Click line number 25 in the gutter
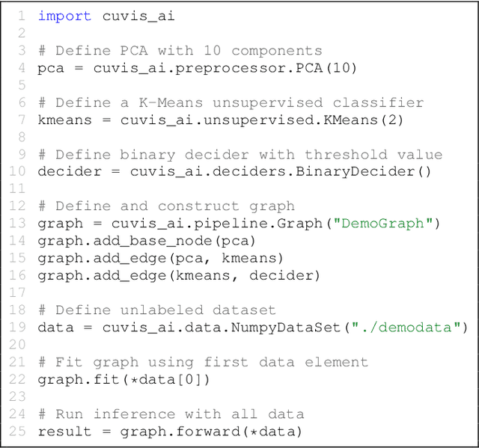Viewport: 479px width, 448px height. [x=18, y=432]
